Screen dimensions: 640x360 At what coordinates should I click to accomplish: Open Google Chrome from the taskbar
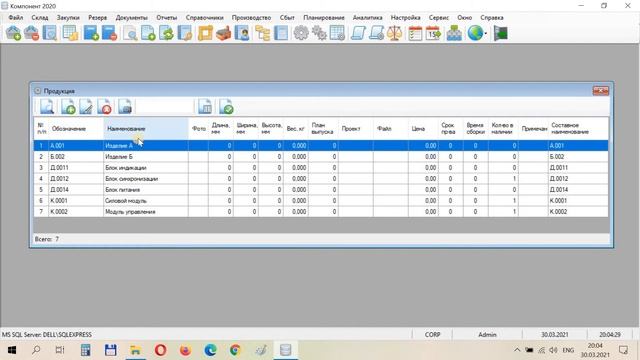(235, 350)
